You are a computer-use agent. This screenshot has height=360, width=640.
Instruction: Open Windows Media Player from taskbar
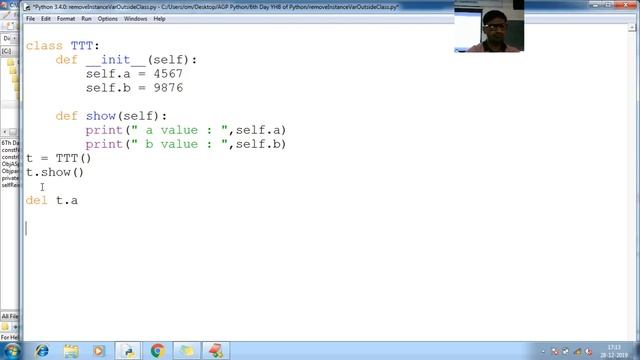99,351
